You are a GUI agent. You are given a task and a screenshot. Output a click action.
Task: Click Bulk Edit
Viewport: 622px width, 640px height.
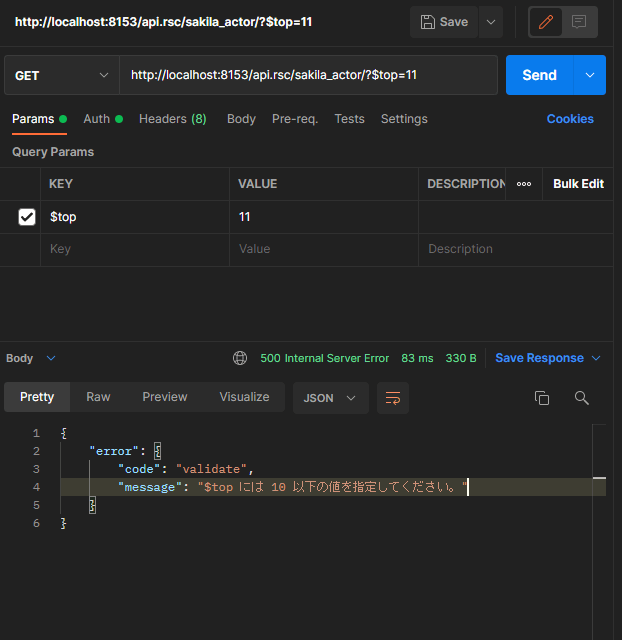click(x=578, y=184)
